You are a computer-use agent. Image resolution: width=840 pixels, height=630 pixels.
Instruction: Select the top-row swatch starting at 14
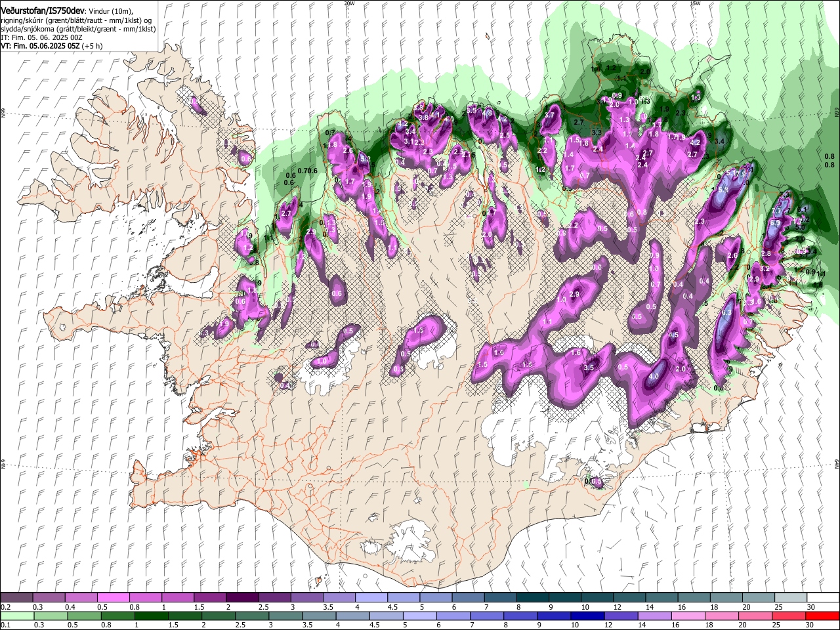click(x=660, y=598)
